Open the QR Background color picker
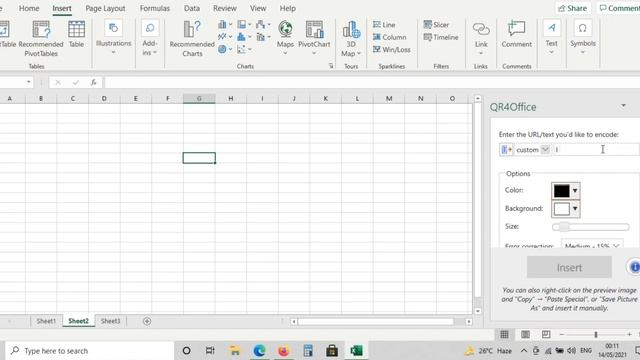Image resolution: width=640 pixels, height=360 pixels. point(566,209)
